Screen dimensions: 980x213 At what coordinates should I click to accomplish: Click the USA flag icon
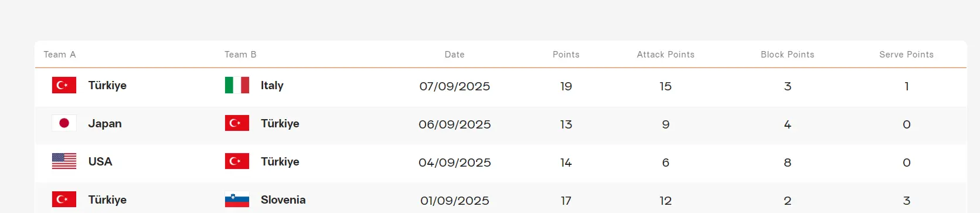(64, 161)
